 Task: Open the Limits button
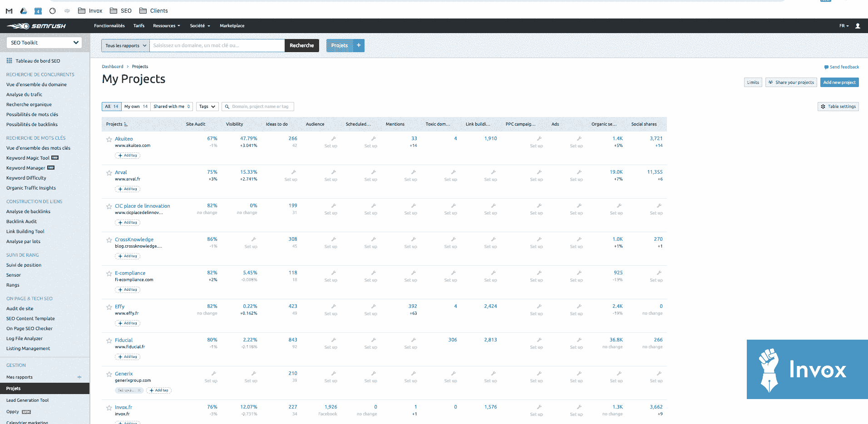753,83
